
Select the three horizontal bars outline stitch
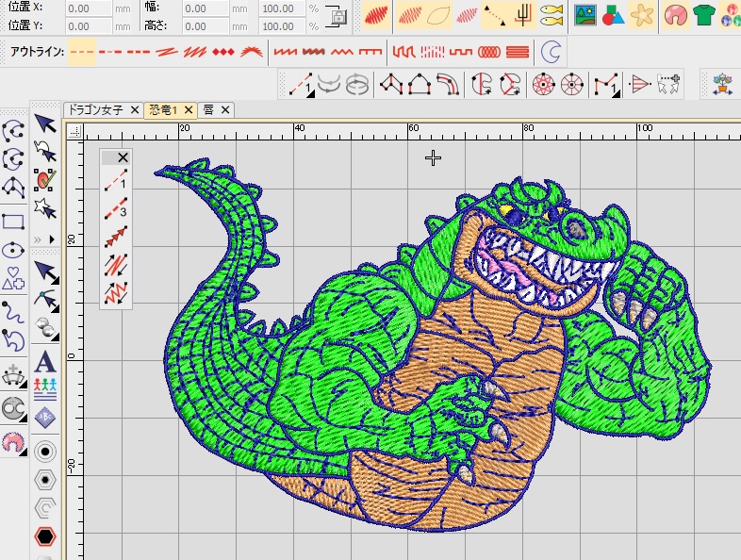(518, 52)
